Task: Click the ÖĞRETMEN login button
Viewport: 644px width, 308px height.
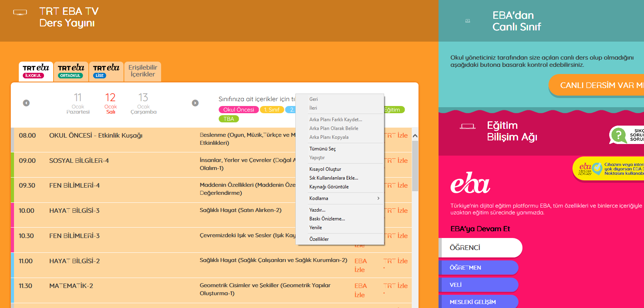Action: 479,268
